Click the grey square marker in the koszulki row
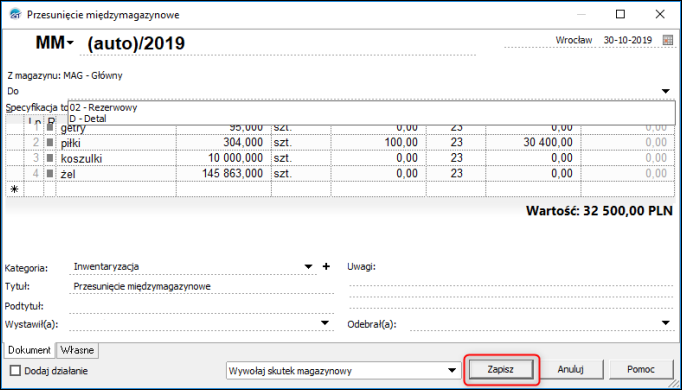The width and height of the screenshot is (682, 390). [50, 158]
